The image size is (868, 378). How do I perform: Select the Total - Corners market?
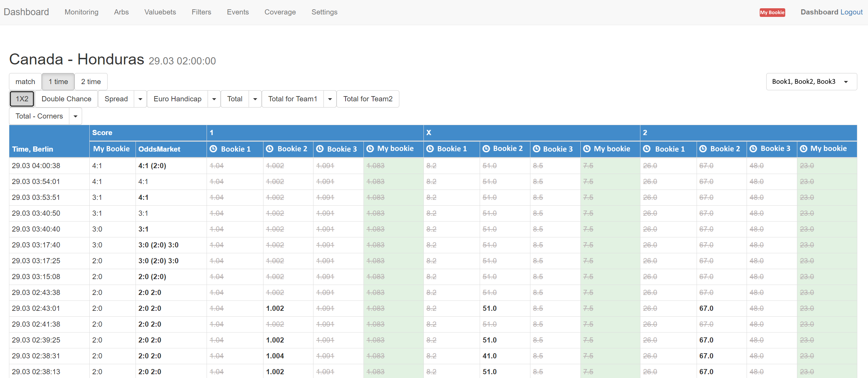[39, 116]
